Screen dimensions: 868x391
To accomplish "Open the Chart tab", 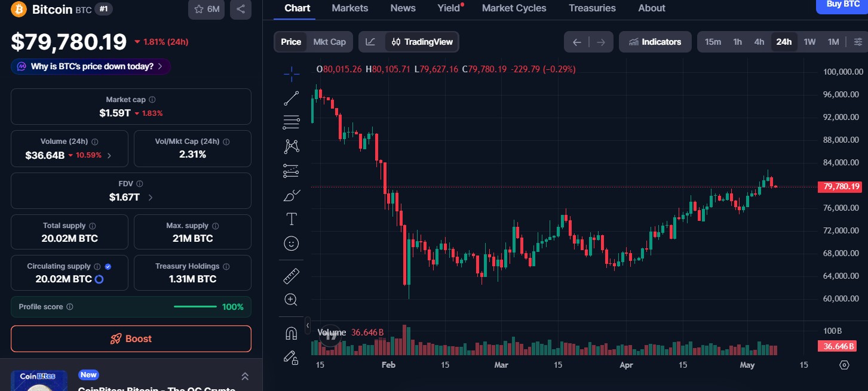I will (297, 8).
